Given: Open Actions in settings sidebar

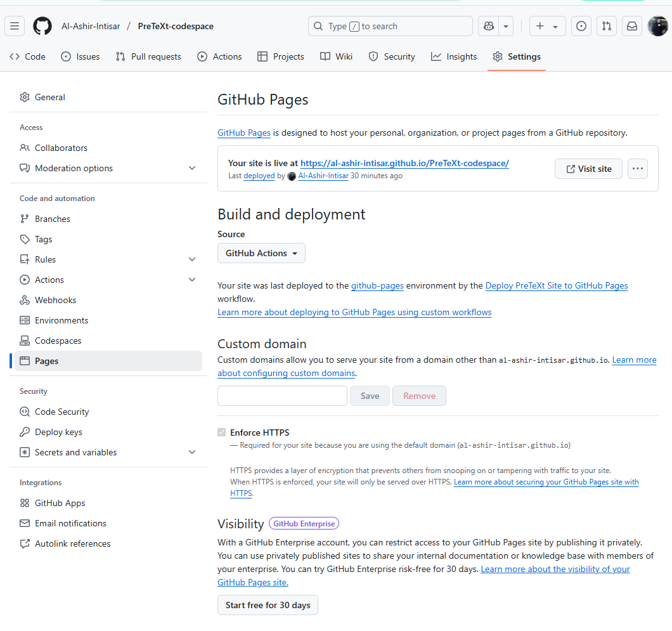Looking at the screenshot, I should click(x=108, y=280).
